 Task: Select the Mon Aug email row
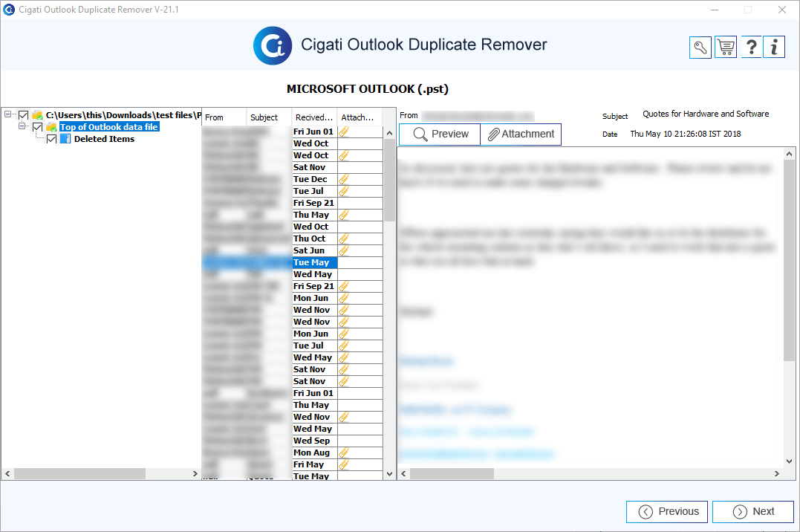pos(293,452)
